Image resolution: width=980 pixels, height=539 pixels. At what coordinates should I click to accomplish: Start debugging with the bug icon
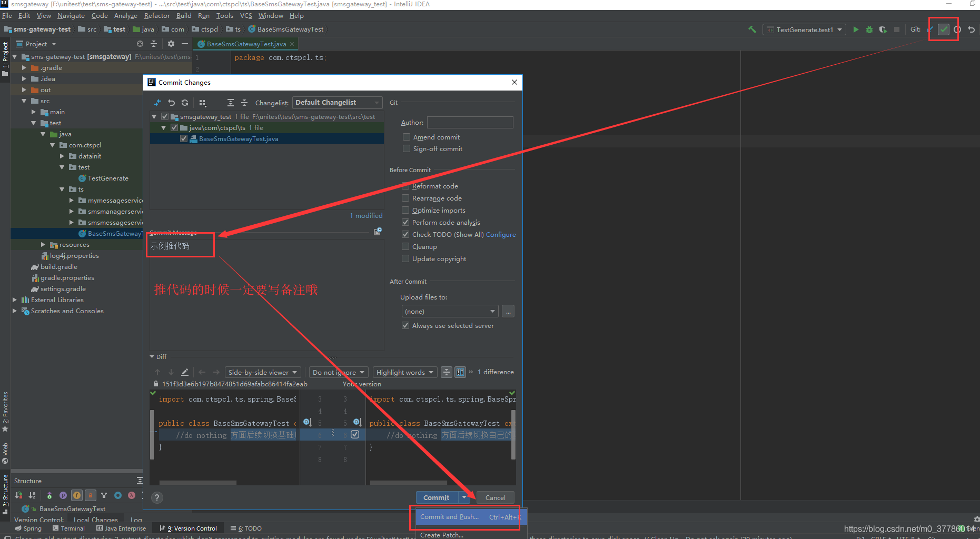pos(869,29)
